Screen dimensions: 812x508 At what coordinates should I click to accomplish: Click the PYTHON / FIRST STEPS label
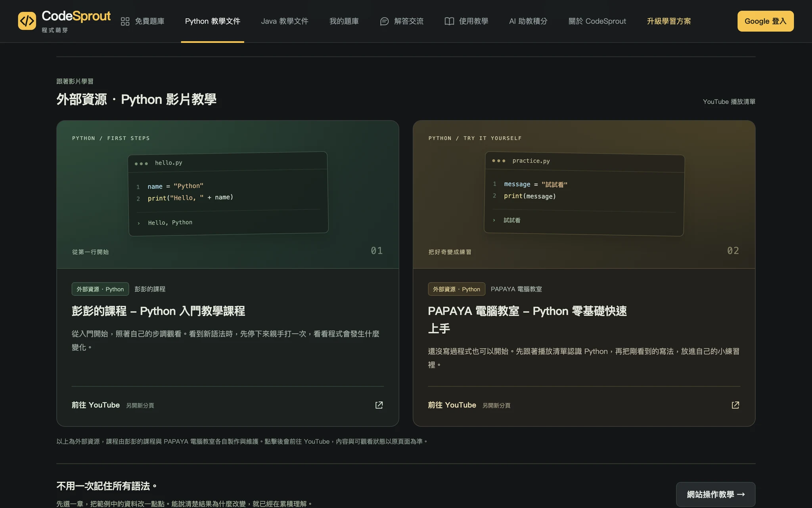111,139
